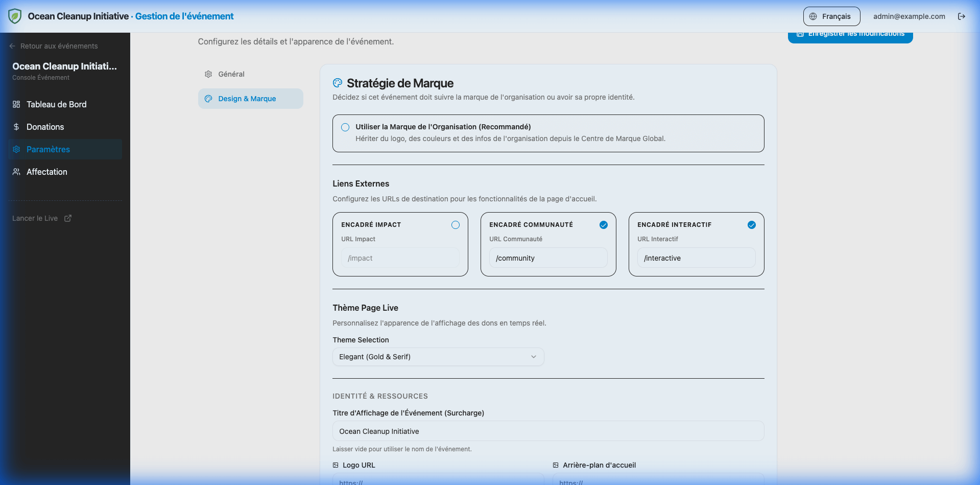This screenshot has width=980, height=485.
Task: Open the Theme Selection dropdown
Action: click(x=438, y=357)
